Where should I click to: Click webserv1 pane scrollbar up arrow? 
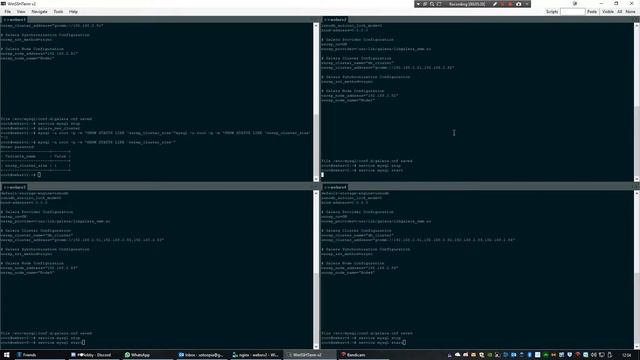tap(316, 25)
